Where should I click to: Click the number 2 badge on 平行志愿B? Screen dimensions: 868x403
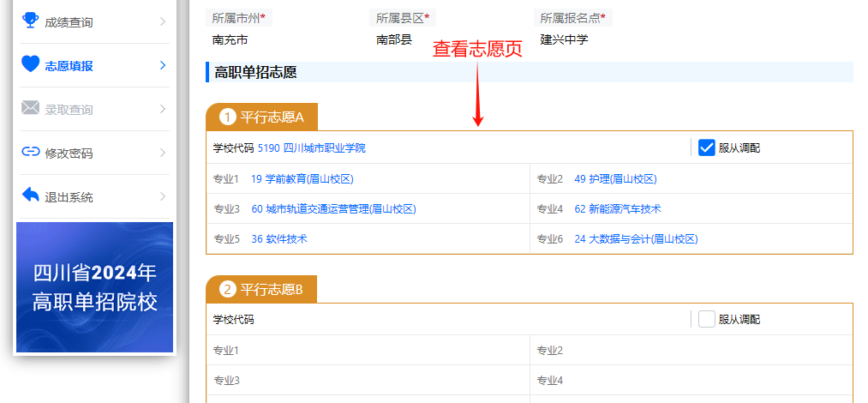(228, 289)
